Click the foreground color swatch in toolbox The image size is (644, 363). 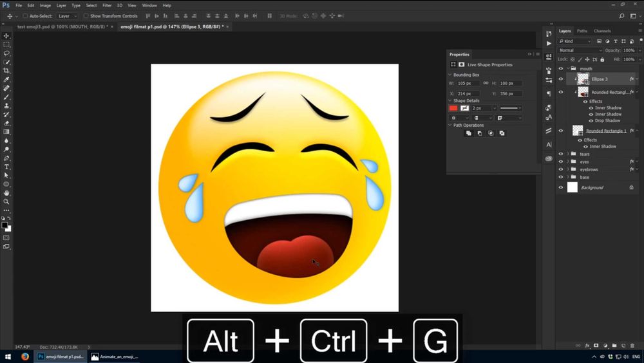click(5, 225)
